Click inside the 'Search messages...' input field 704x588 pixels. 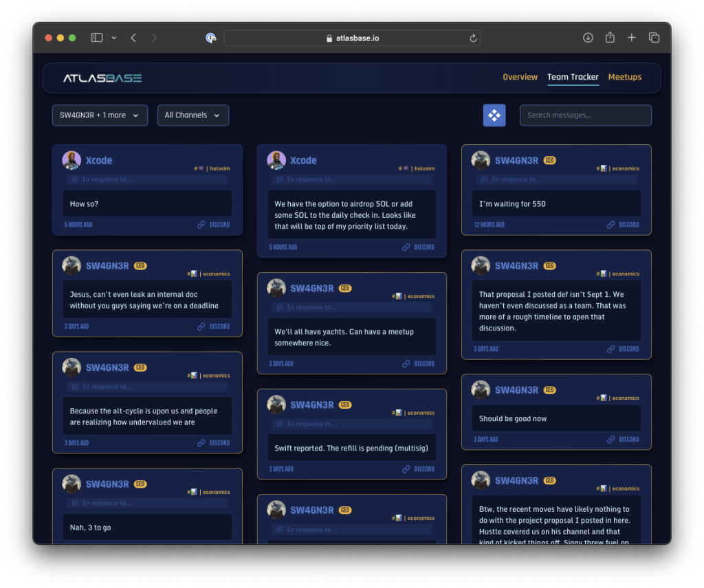586,115
